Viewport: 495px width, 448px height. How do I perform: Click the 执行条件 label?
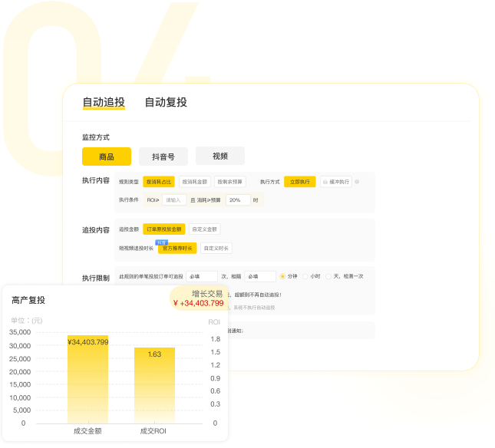coord(128,199)
